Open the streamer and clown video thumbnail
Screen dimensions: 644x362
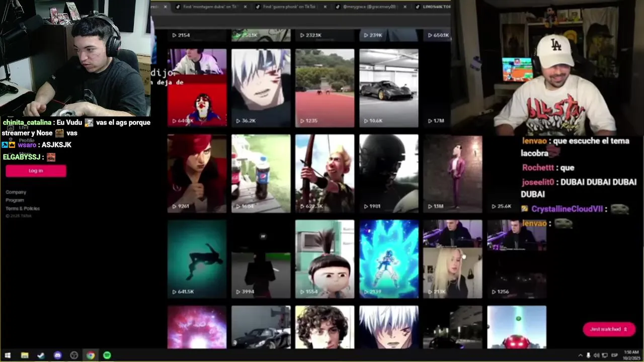coord(197,88)
